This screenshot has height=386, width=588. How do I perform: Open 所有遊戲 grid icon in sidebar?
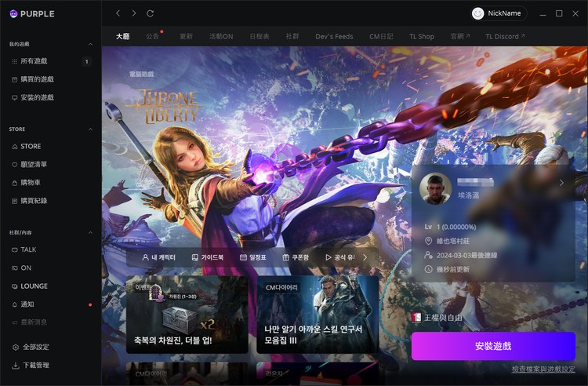pyautogui.click(x=15, y=61)
